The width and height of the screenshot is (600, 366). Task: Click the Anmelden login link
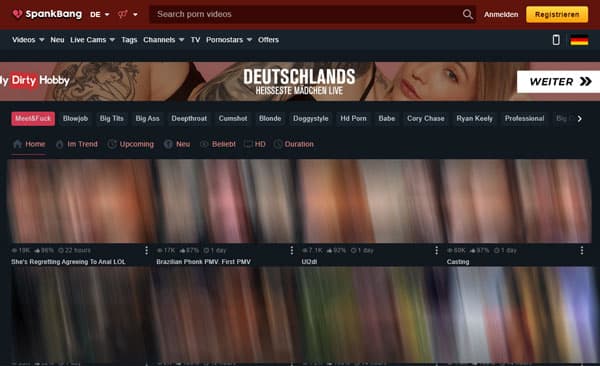coord(501,15)
